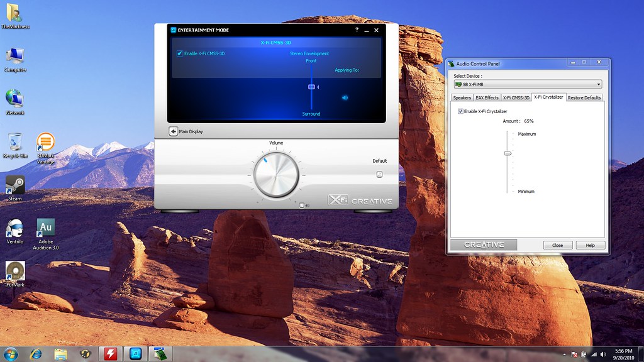Click the taskbar clock showing 5:56 PM
This screenshot has width=644, height=362.
pyautogui.click(x=623, y=354)
